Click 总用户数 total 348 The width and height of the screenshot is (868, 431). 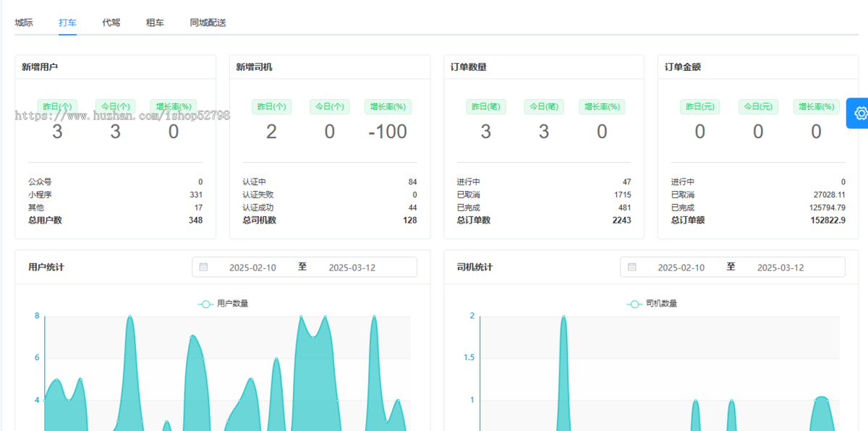(x=195, y=221)
